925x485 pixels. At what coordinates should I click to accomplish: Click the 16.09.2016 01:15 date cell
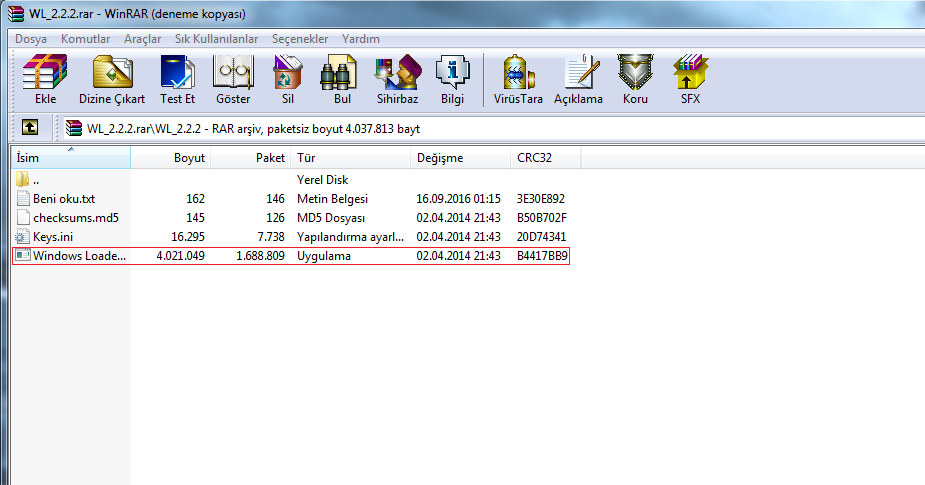tap(458, 199)
